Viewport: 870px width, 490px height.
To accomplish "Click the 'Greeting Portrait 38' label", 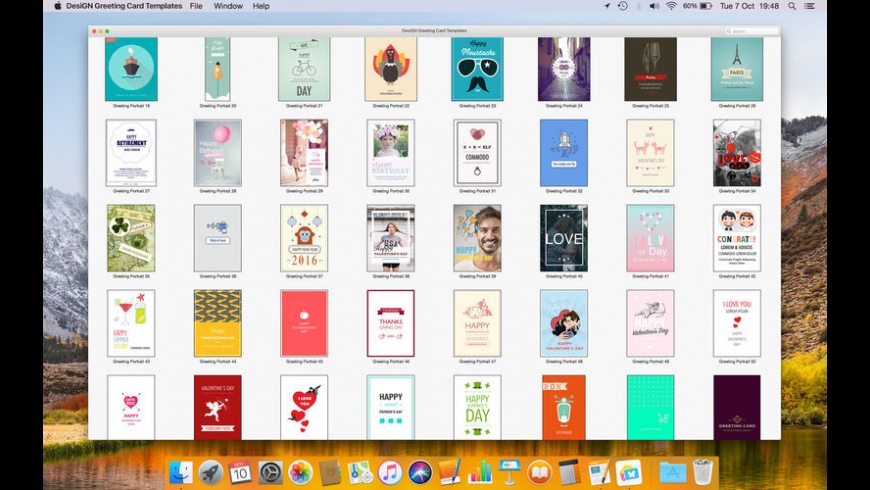I will tap(391, 276).
